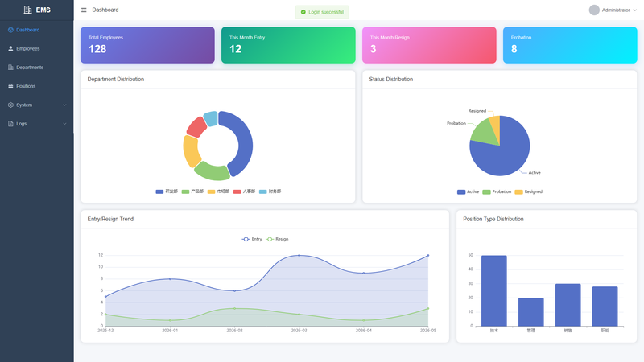This screenshot has height=362, width=644.
Task: Click the tallest bar in Position Type chart
Action: tap(493, 291)
